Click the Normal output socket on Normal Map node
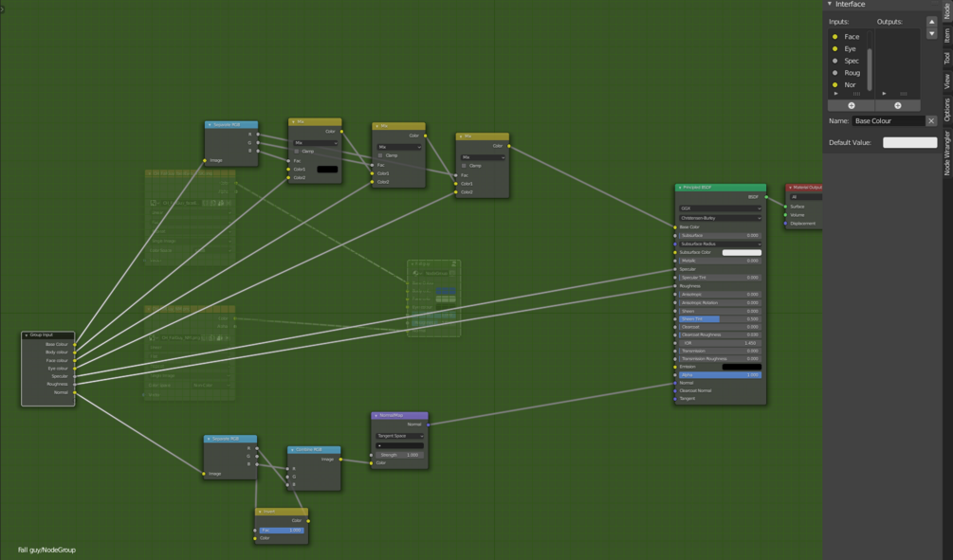 click(428, 425)
